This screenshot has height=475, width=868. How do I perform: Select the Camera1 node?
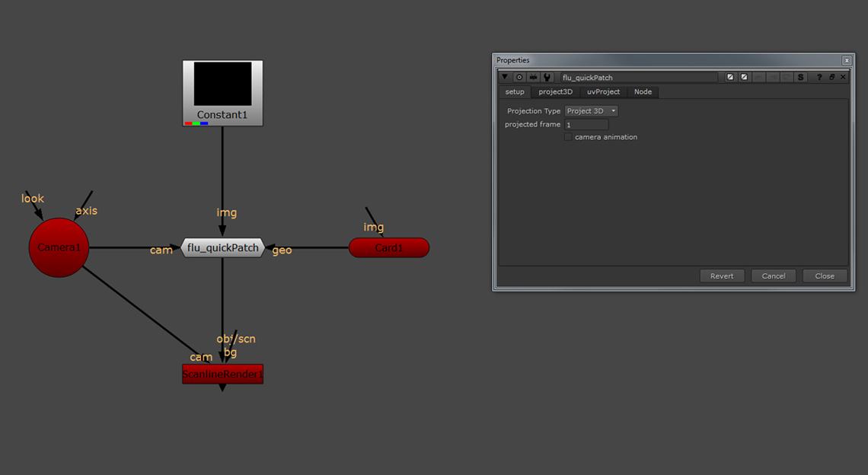[59, 247]
